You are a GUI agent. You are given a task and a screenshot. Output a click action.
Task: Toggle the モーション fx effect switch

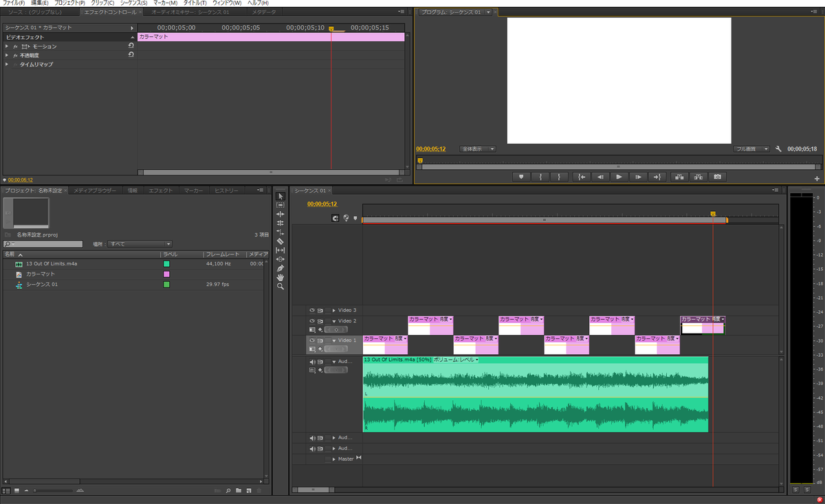tap(14, 47)
